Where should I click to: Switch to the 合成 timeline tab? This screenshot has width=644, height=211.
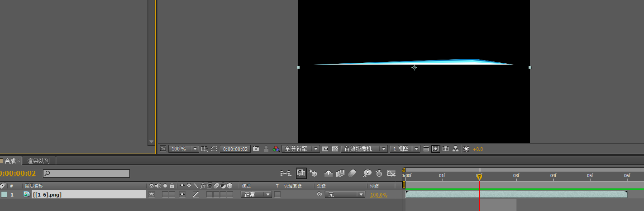point(10,161)
